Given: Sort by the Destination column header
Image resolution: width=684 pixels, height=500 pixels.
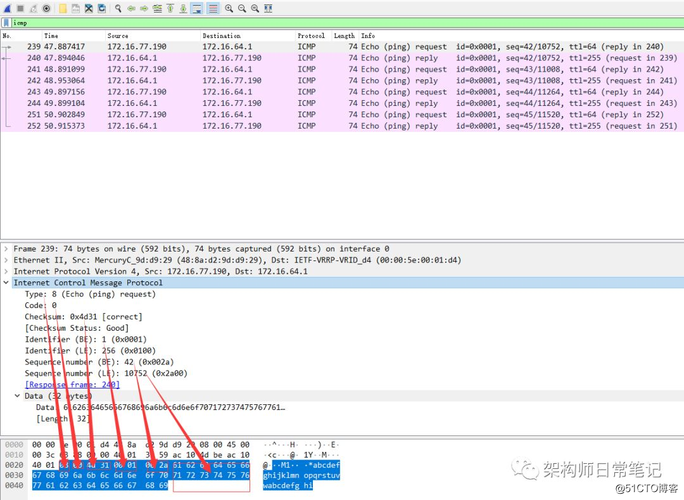Looking at the screenshot, I should [247, 36].
